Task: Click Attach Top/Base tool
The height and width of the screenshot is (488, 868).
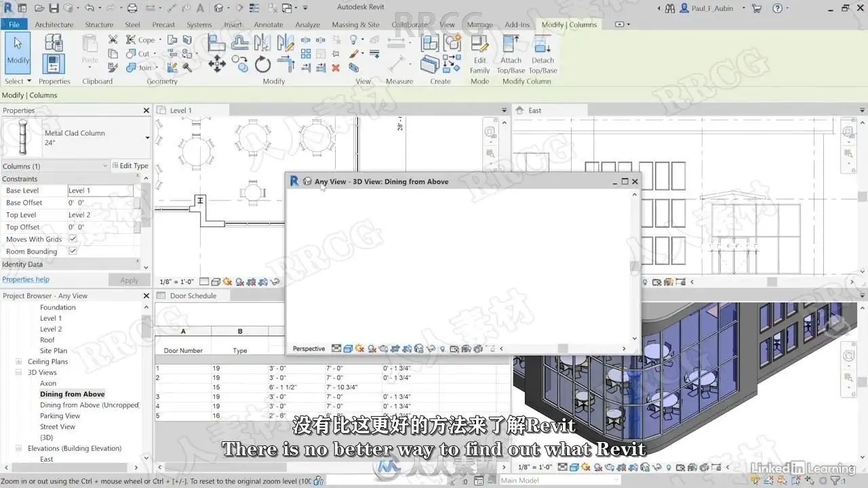Action: coord(511,53)
